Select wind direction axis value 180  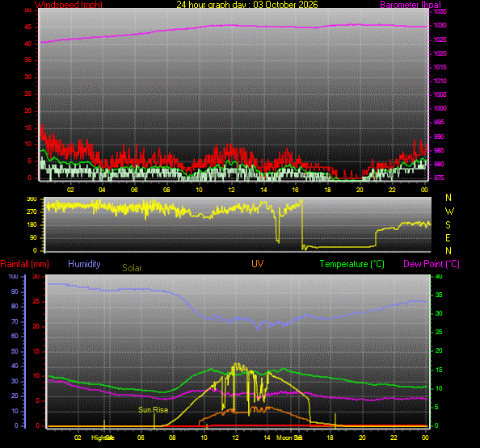point(32,224)
